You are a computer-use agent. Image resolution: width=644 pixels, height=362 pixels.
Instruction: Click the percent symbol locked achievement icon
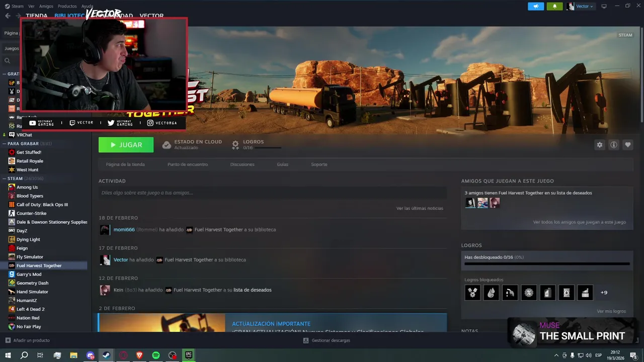[x=529, y=293]
